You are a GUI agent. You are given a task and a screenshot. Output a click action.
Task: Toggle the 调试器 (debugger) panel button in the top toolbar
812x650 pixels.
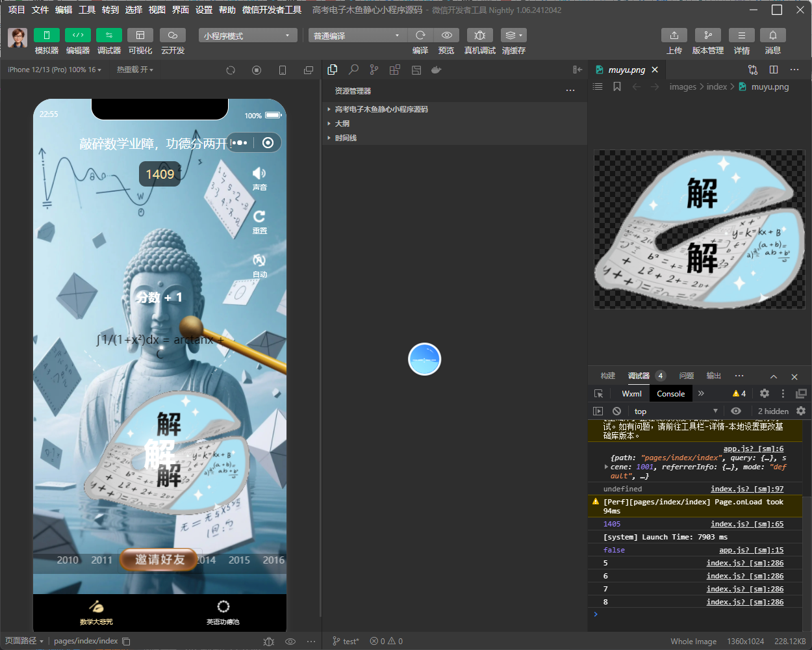pyautogui.click(x=109, y=35)
